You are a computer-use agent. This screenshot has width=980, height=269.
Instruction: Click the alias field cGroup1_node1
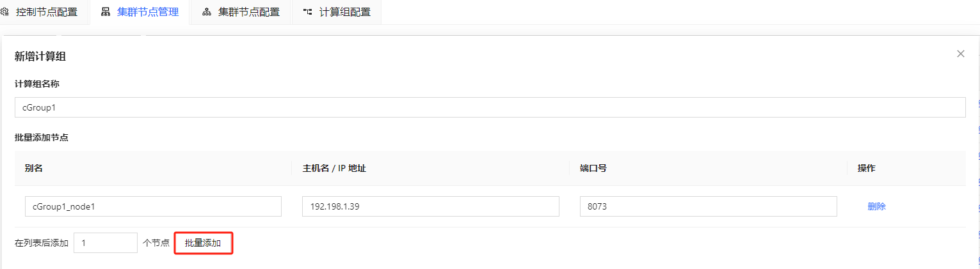coord(153,206)
